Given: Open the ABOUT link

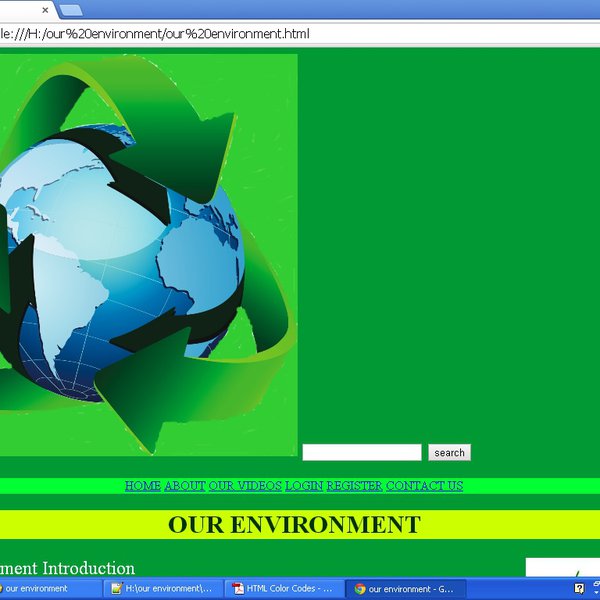Looking at the screenshot, I should (x=185, y=486).
